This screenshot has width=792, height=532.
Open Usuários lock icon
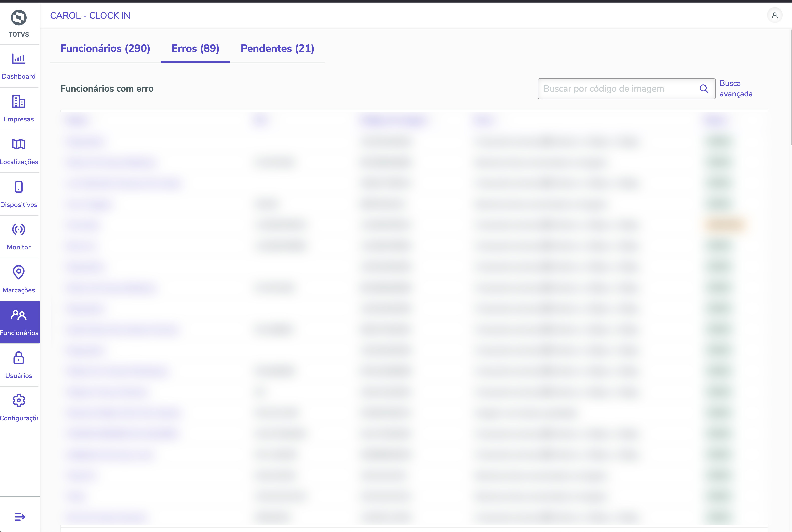click(19, 358)
